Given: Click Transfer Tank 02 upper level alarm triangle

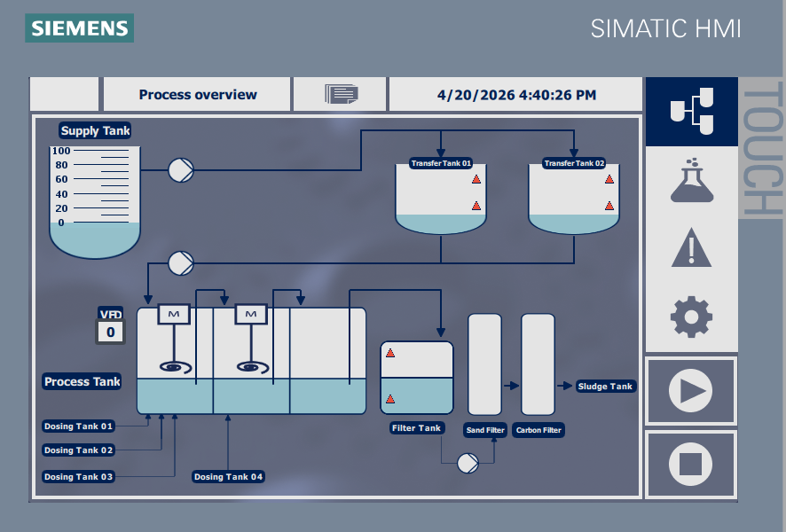Looking at the screenshot, I should (609, 179).
